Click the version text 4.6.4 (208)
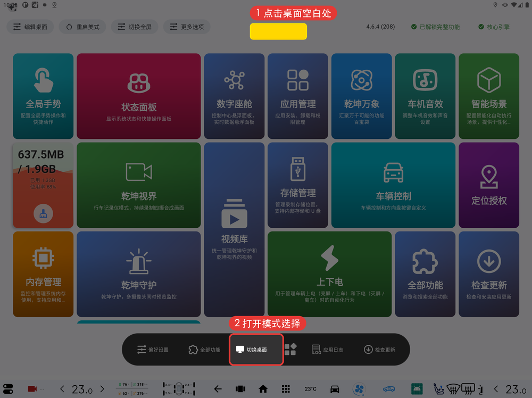This screenshot has height=398, width=532. click(x=380, y=27)
